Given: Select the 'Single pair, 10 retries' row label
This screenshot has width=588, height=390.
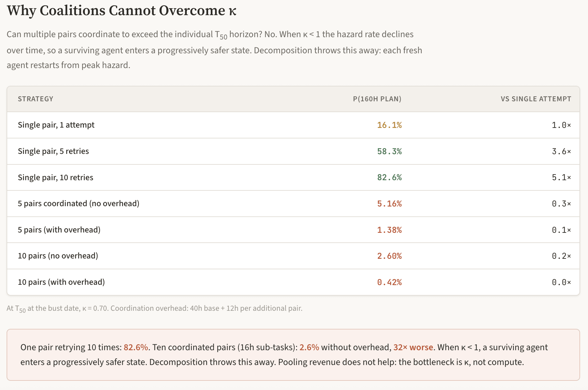Looking at the screenshot, I should click(x=56, y=178).
